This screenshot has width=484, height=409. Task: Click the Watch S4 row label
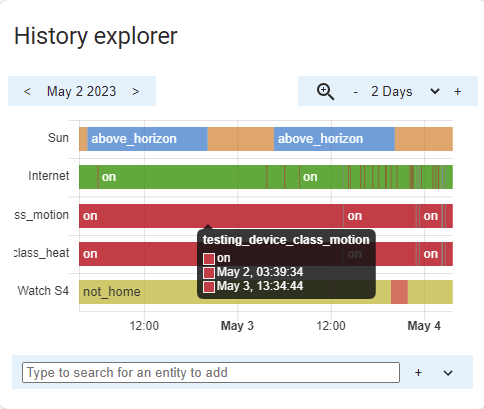click(43, 291)
